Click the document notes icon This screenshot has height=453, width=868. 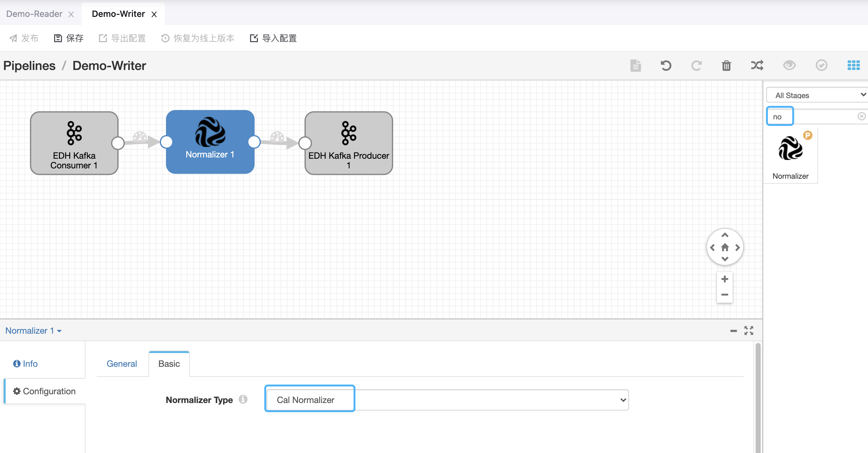tap(636, 65)
